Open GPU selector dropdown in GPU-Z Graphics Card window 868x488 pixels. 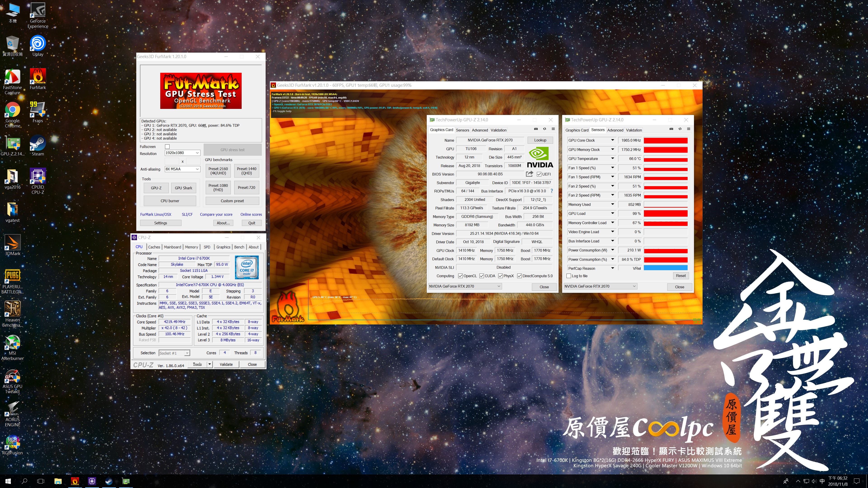465,286
